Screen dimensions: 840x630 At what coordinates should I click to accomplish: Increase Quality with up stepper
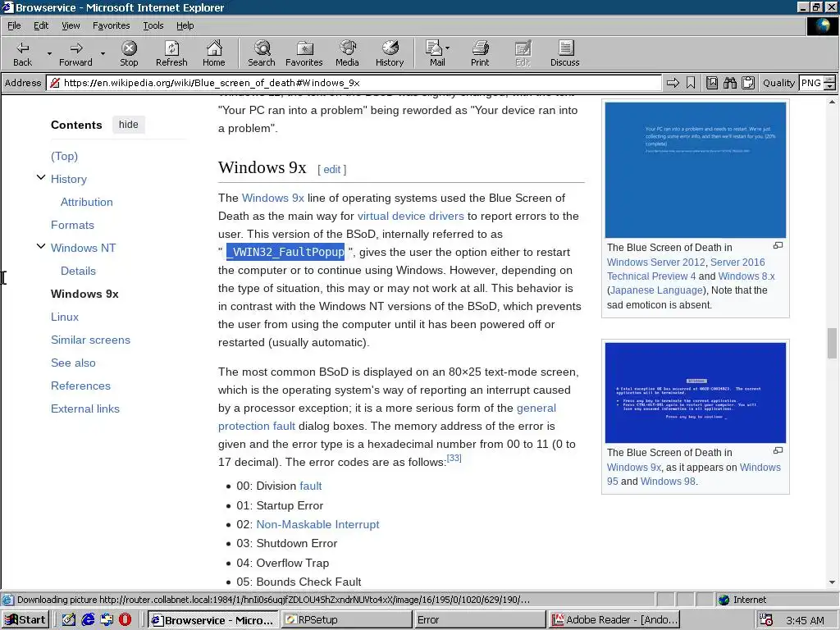point(829,80)
